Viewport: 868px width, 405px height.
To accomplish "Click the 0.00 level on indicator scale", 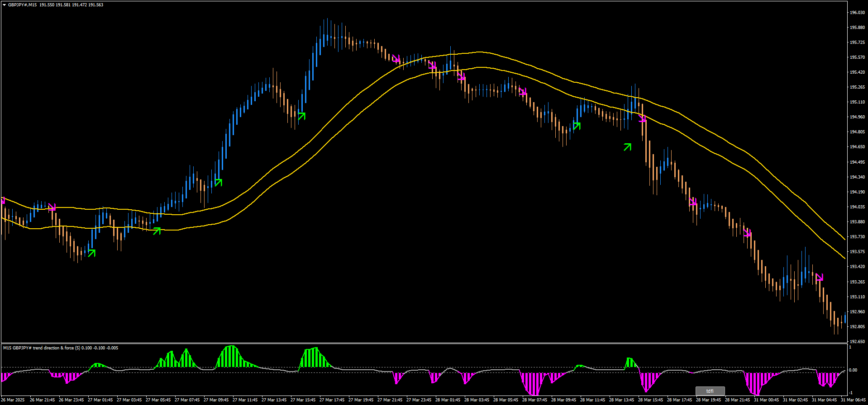I will tap(853, 370).
